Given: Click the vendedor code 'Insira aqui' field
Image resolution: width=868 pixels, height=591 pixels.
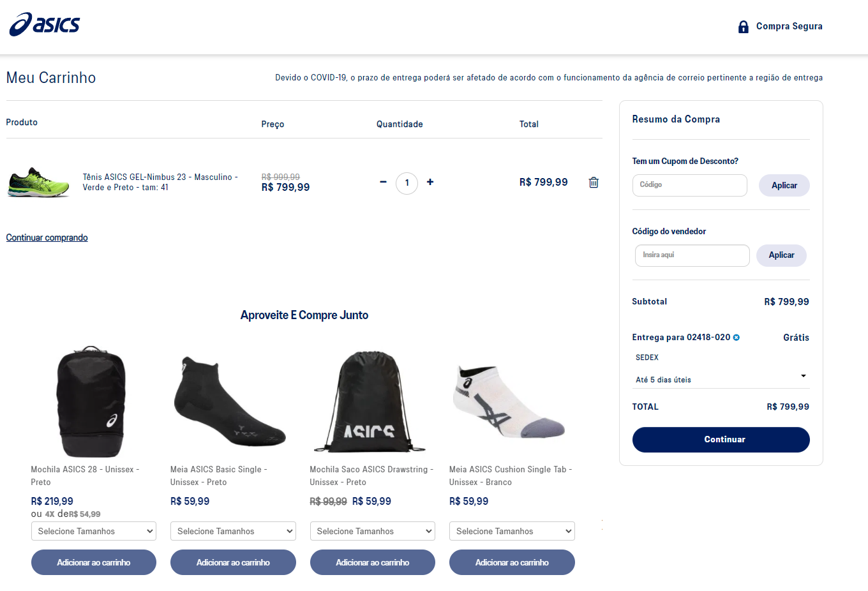Looking at the screenshot, I should coord(692,255).
